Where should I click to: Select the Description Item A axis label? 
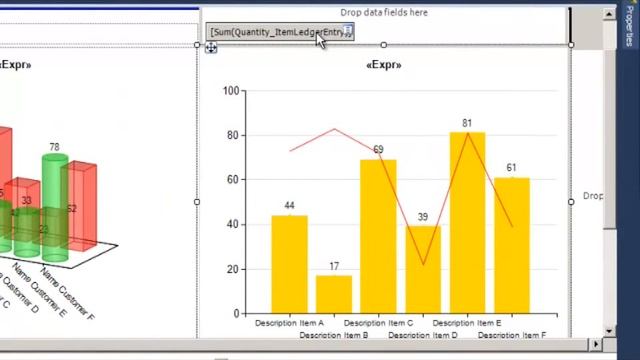(x=289, y=323)
